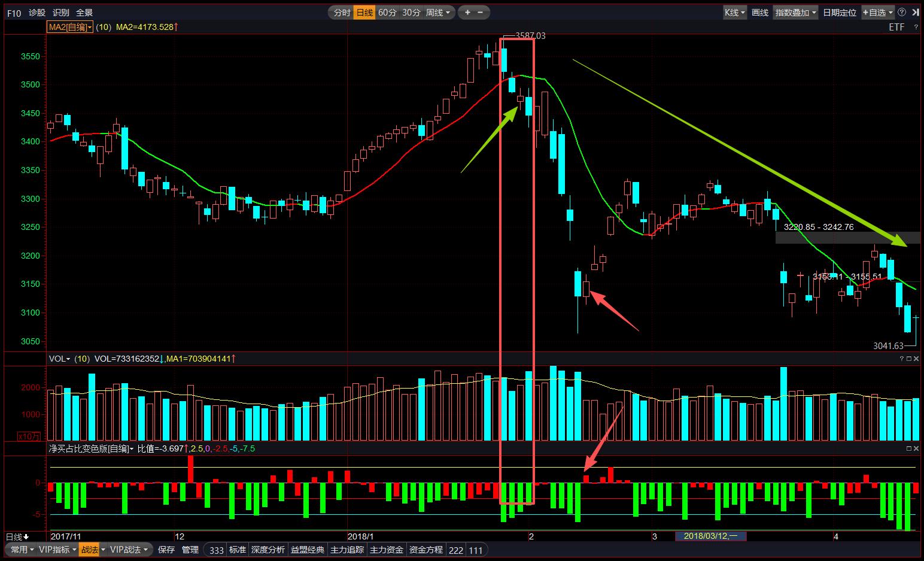Open the 全景 panorama view

point(84,13)
